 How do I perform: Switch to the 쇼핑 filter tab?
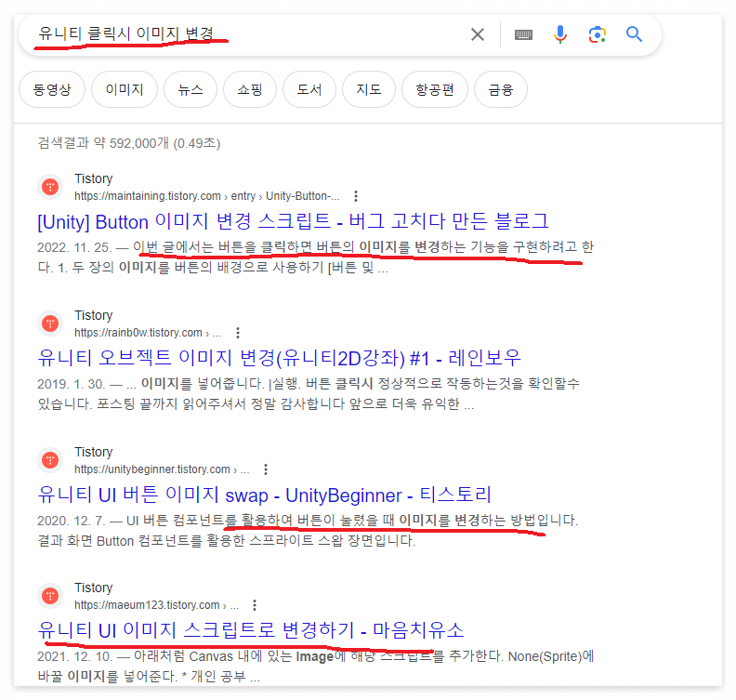(250, 89)
